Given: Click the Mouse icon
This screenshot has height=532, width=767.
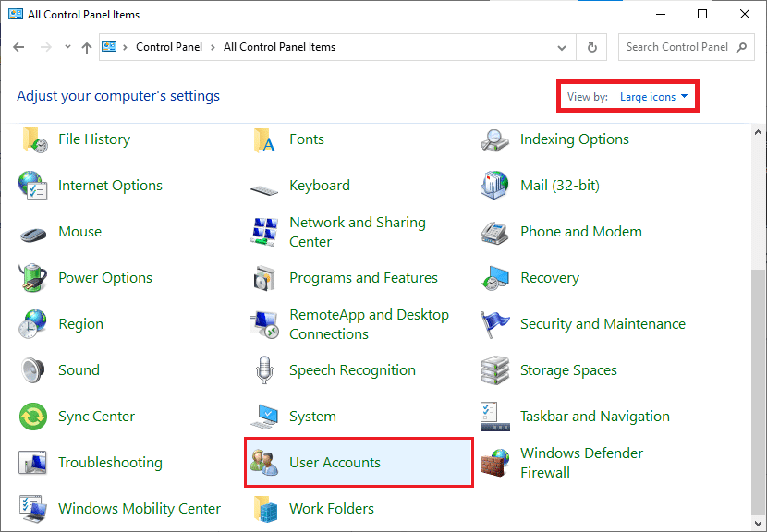Looking at the screenshot, I should 34,232.
